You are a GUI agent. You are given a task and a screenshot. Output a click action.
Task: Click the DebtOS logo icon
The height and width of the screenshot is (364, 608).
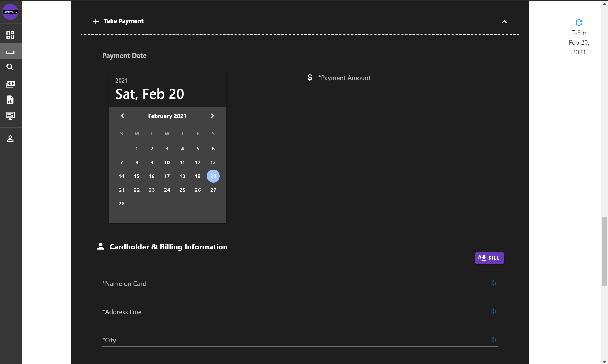coord(10,12)
